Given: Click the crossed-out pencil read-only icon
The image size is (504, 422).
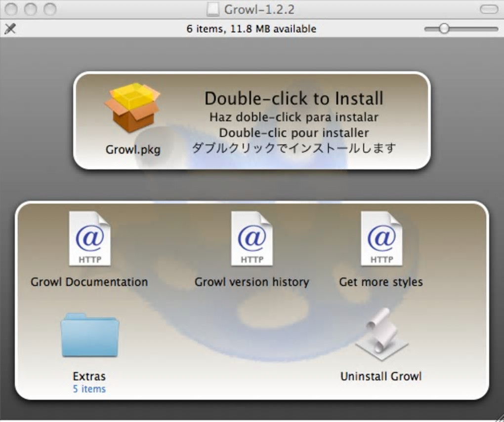Looking at the screenshot, I should coord(10,29).
